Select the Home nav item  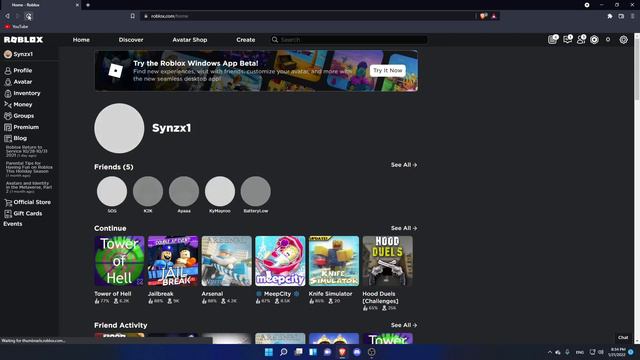(x=81, y=40)
